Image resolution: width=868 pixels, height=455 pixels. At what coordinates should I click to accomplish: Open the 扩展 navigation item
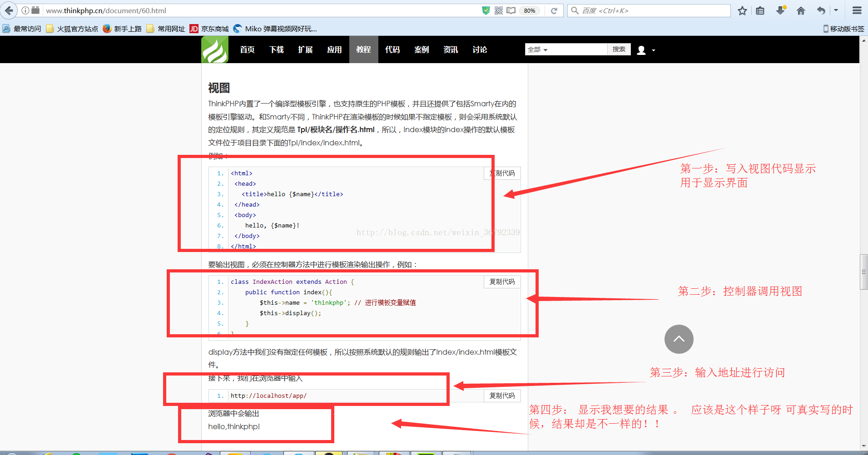pos(305,49)
